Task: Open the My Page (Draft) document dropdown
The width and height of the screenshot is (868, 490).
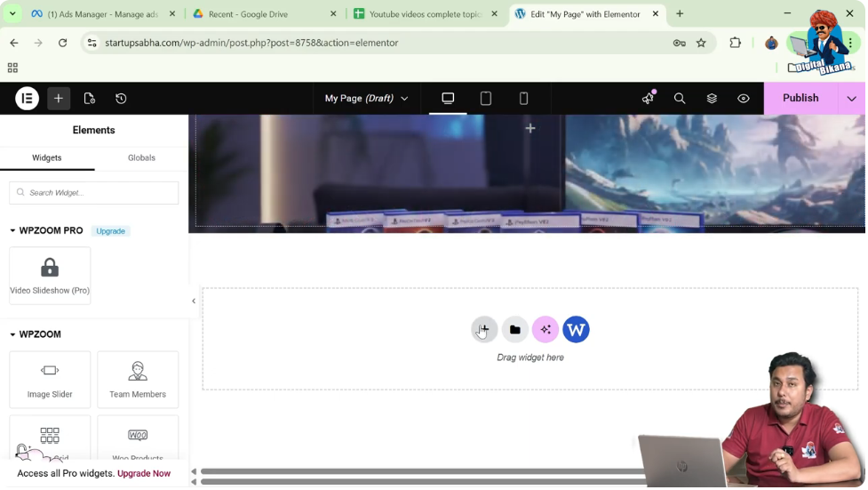Action: pos(366,98)
